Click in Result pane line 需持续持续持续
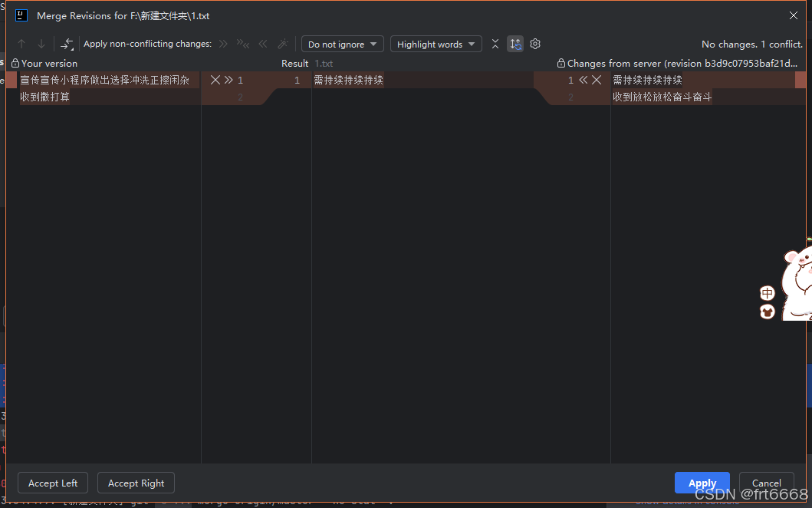This screenshot has width=812, height=508. (349, 80)
